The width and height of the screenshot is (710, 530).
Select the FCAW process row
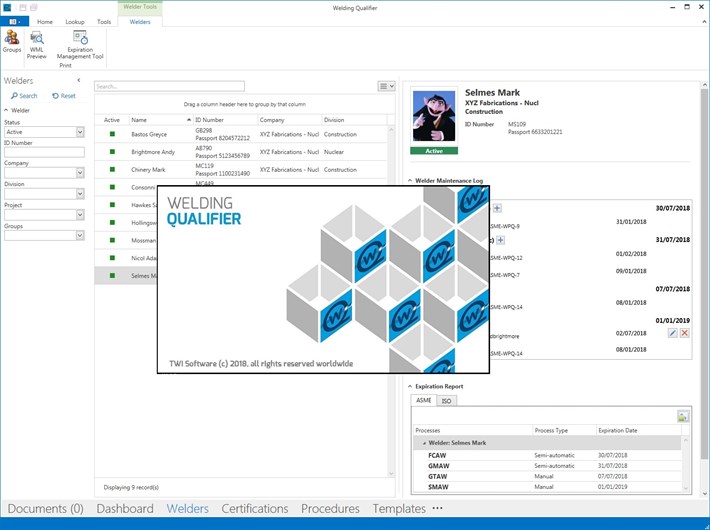pos(547,455)
